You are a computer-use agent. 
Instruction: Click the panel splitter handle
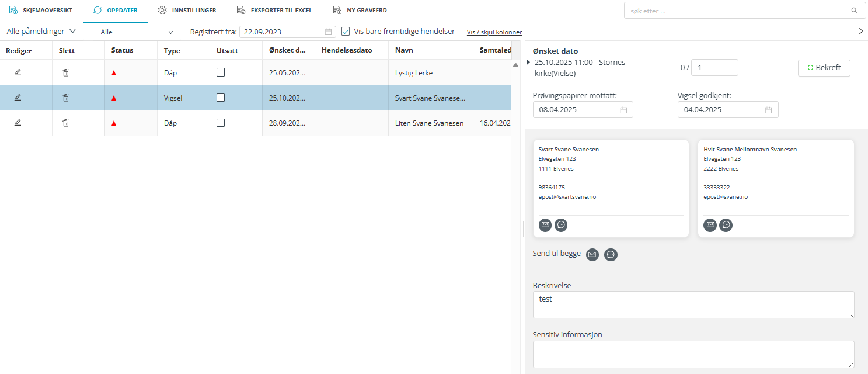click(x=522, y=231)
